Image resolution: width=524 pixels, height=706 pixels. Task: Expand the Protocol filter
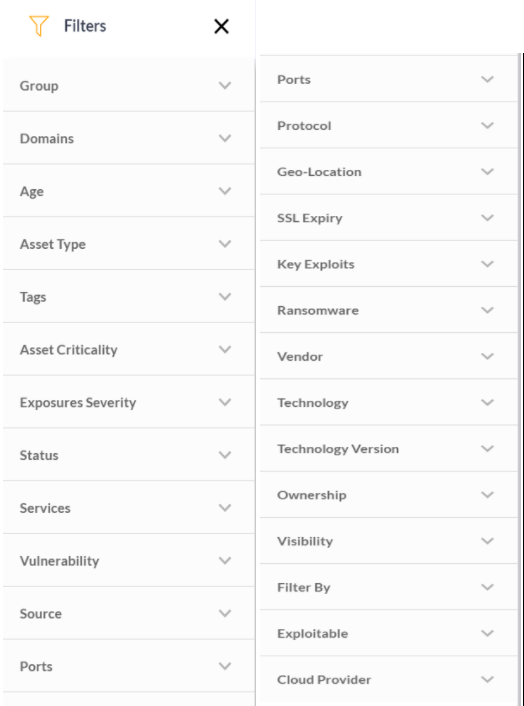389,125
